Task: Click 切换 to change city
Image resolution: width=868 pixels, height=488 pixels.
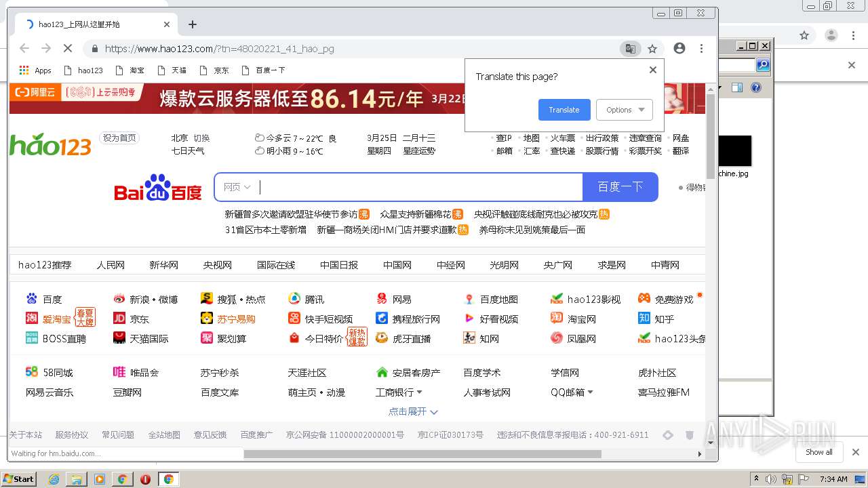Action: pos(202,138)
